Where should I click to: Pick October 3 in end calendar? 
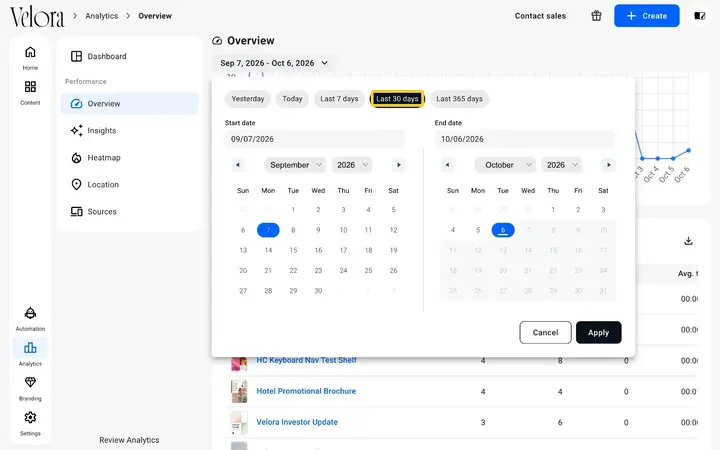(x=603, y=210)
